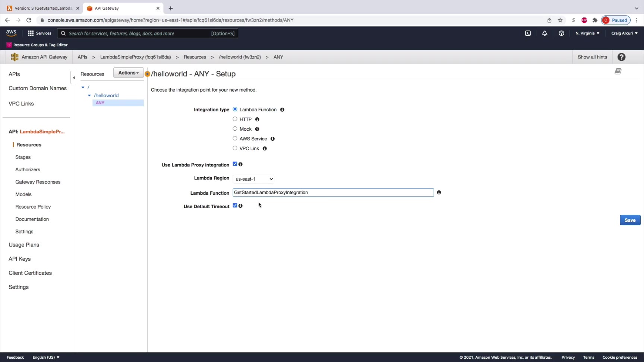Open the Services grid menu
The image size is (644, 362).
[x=40, y=33]
